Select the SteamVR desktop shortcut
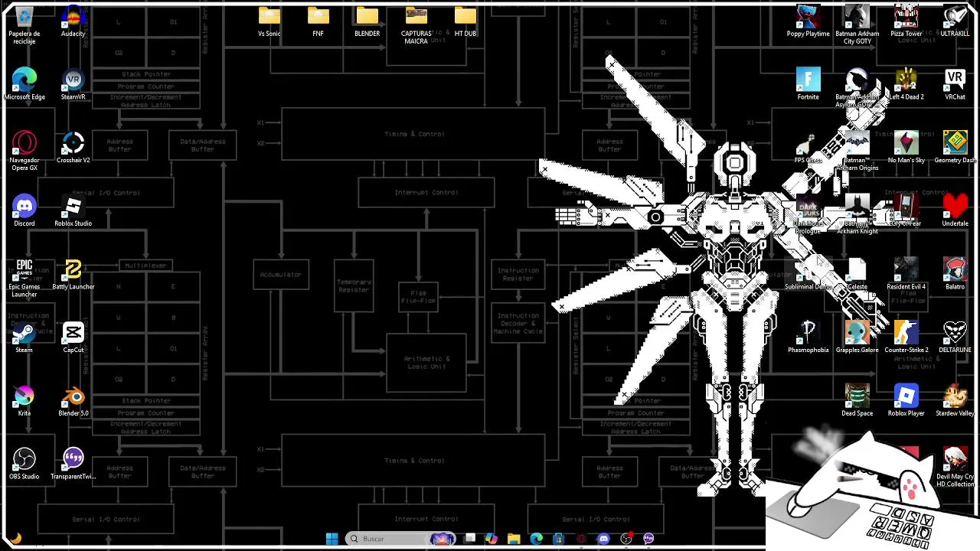 pyautogui.click(x=73, y=84)
